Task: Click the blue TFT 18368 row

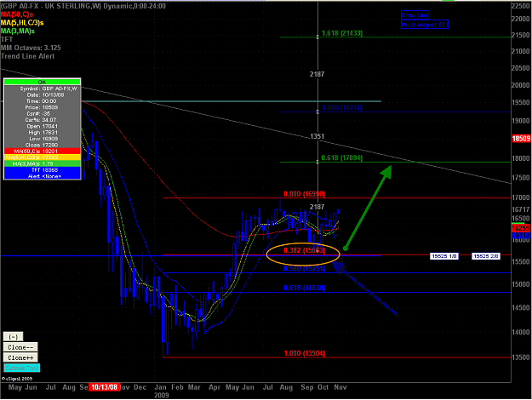Action: (42, 170)
